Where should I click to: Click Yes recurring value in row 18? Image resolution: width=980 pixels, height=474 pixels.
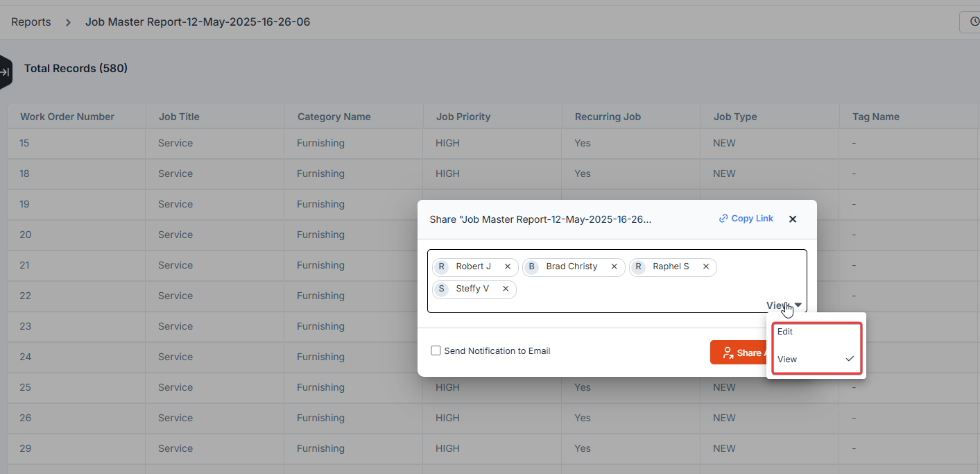[583, 173]
